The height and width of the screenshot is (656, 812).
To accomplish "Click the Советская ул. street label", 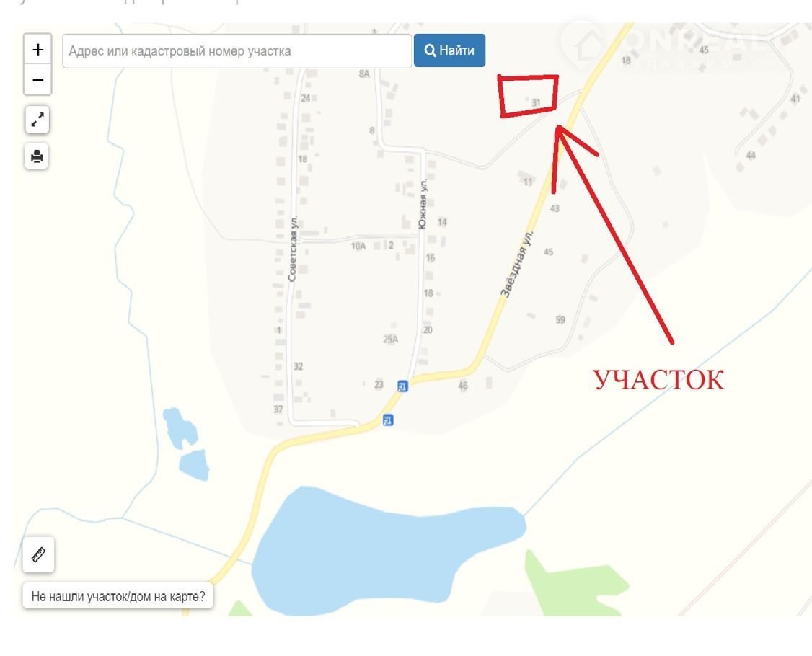I will tap(293, 249).
